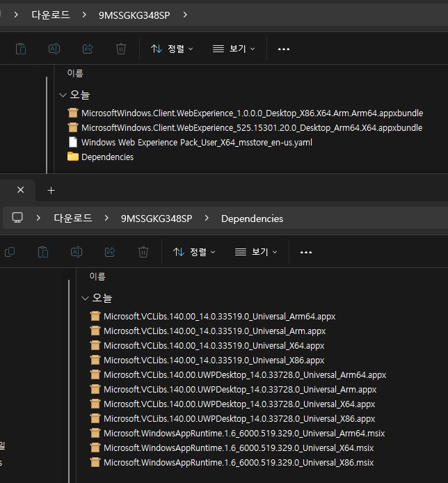Expand chevron after 9MSSGKG348SP in upper address bar
448x483 pixels.
click(185, 15)
